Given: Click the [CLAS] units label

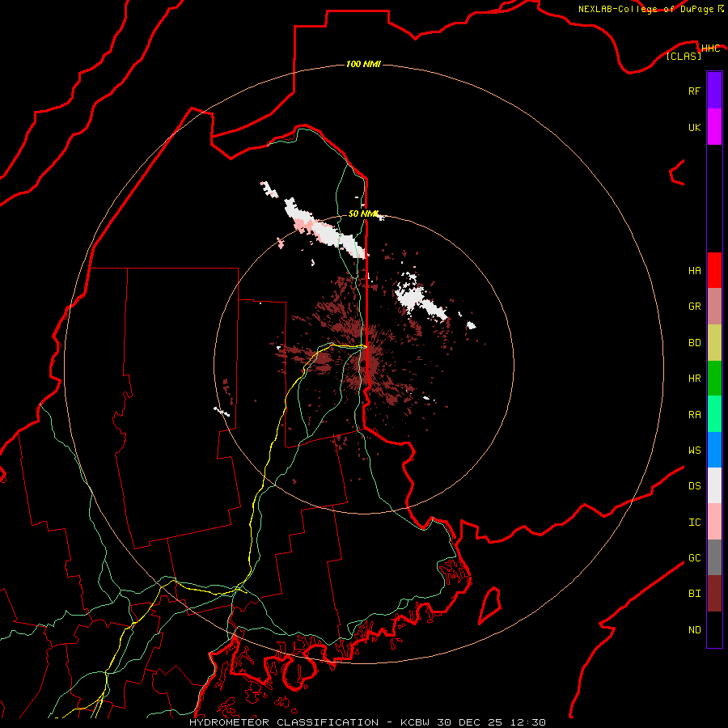Looking at the screenshot, I should pyautogui.click(x=684, y=56).
